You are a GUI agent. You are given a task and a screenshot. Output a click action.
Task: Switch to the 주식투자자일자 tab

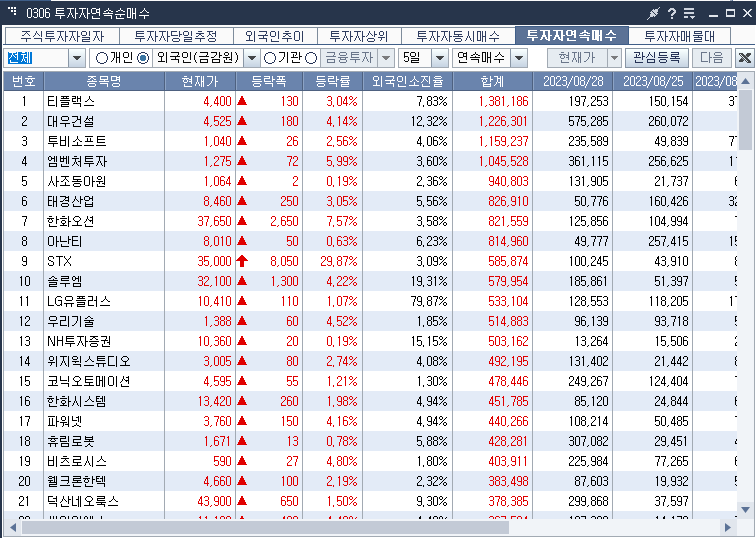[62, 36]
